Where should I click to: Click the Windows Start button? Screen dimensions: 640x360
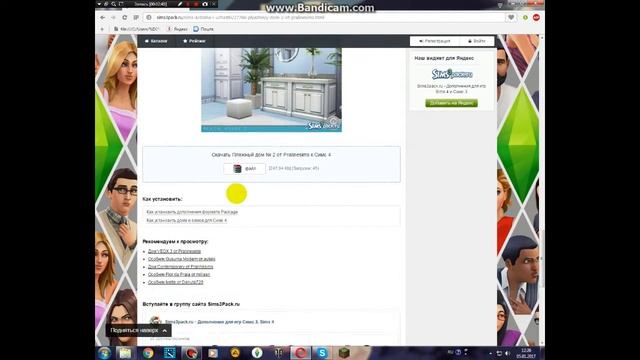click(x=104, y=353)
